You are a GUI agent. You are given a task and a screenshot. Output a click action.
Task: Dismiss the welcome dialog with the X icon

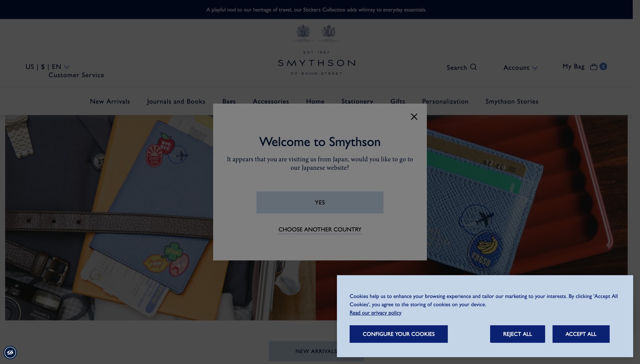pyautogui.click(x=414, y=116)
